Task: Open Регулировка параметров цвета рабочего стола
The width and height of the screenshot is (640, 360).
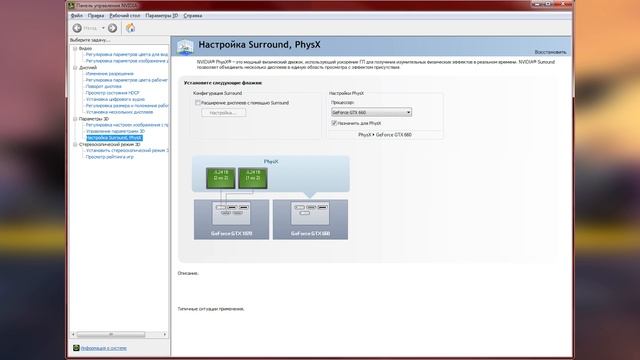Action: click(127, 80)
